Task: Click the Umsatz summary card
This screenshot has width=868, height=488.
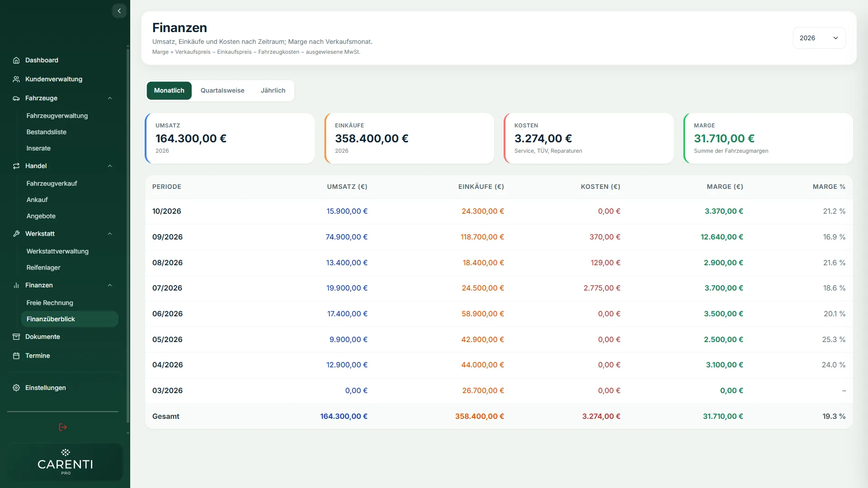Action: [x=230, y=138]
